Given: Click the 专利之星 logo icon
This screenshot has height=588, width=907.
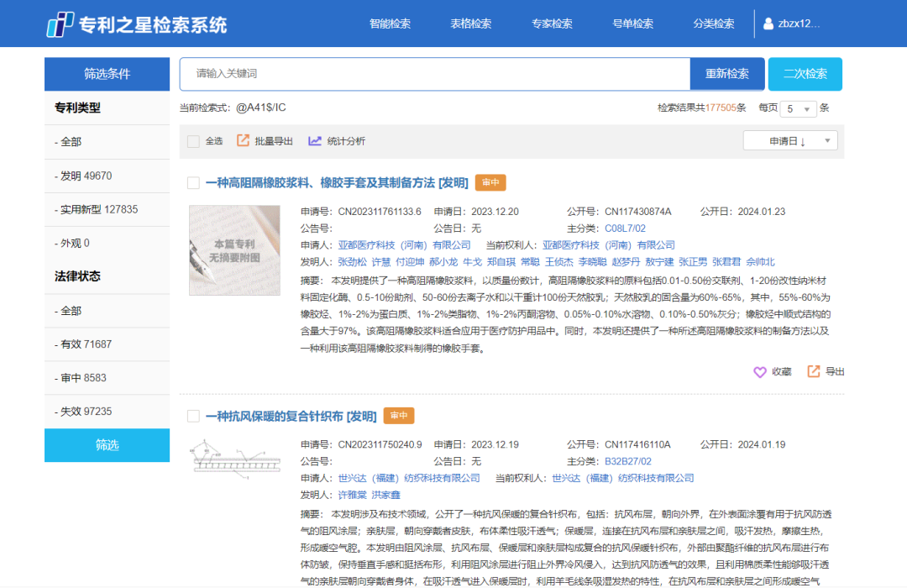Looking at the screenshot, I should 60,24.
